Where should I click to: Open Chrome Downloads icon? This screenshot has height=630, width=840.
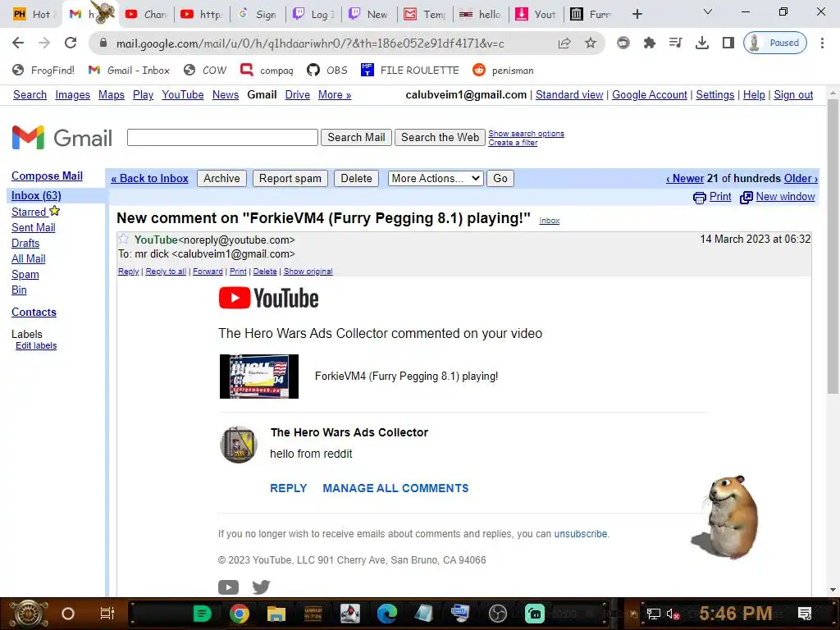point(702,43)
